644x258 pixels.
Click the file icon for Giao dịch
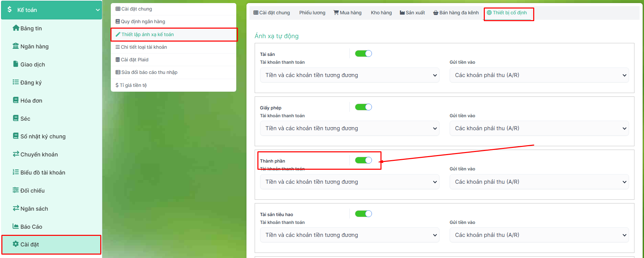(16, 64)
